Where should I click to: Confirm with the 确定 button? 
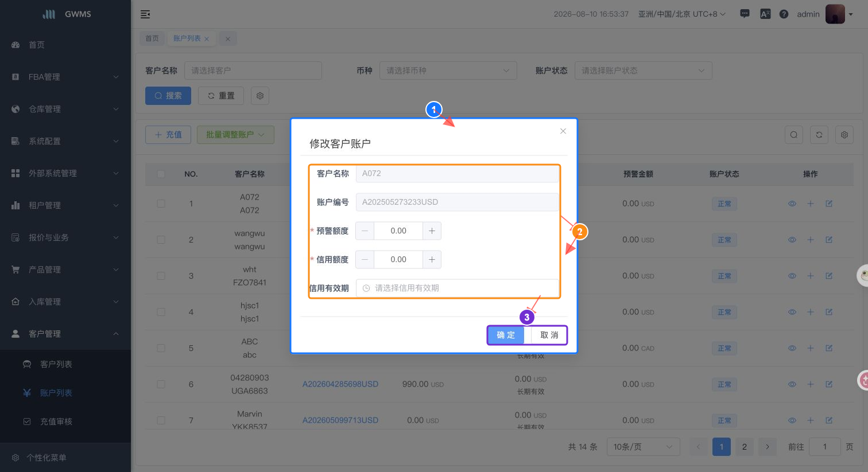[506, 335]
